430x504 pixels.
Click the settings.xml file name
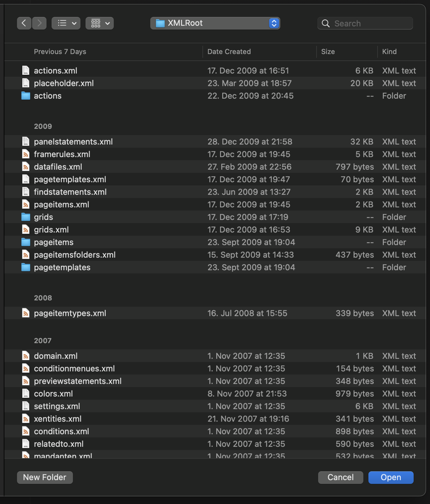click(x=57, y=406)
